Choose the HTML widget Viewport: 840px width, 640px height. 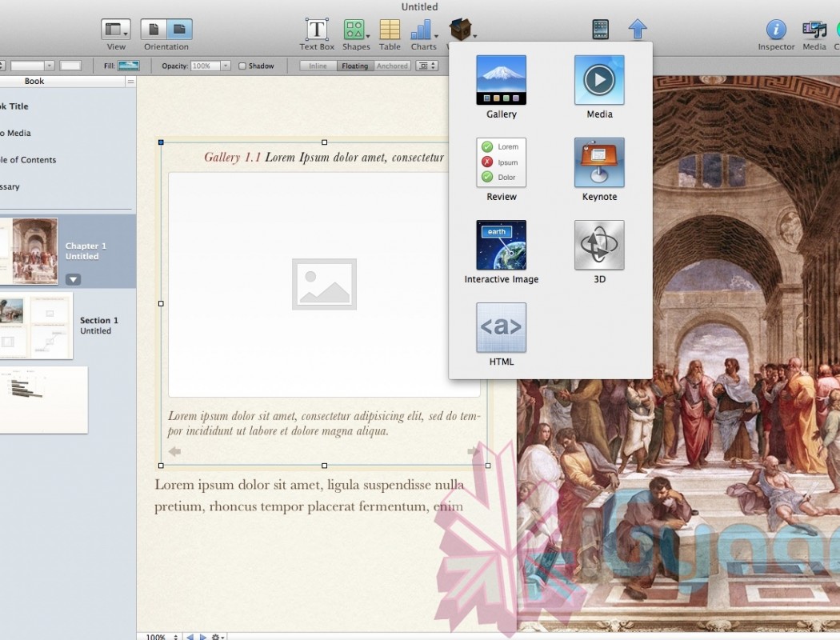pyautogui.click(x=501, y=327)
